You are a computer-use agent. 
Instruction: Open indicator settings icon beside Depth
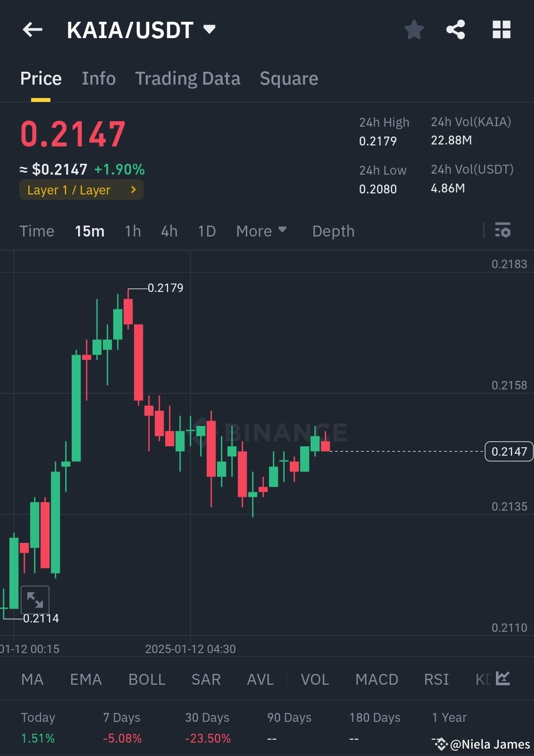pyautogui.click(x=502, y=231)
